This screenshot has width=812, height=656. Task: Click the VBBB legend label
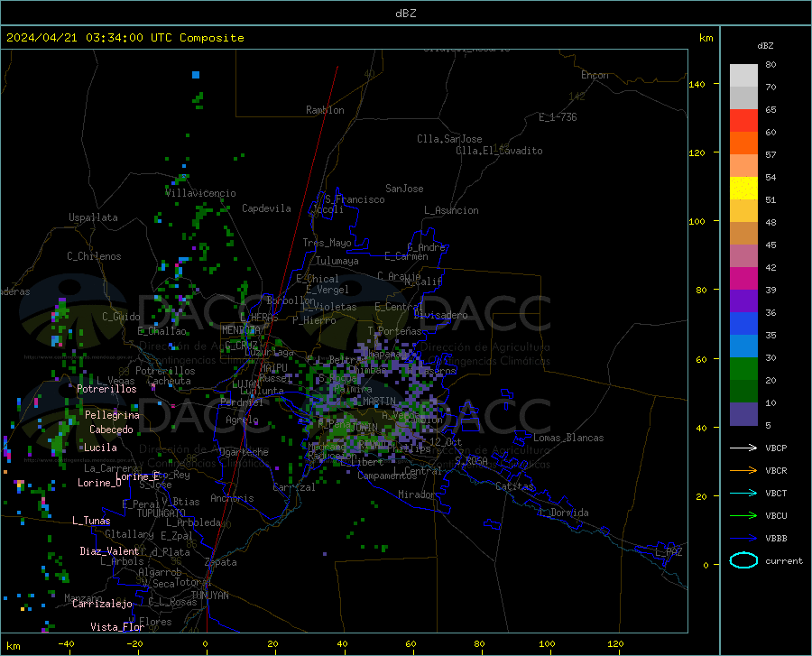pos(776,539)
